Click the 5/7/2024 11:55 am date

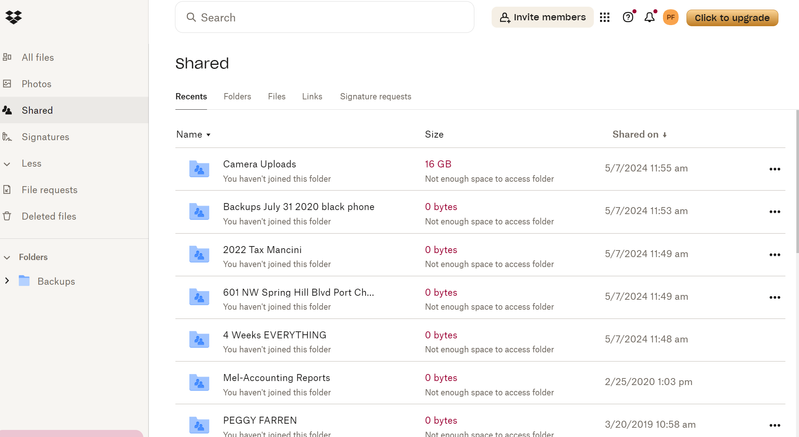coord(646,168)
